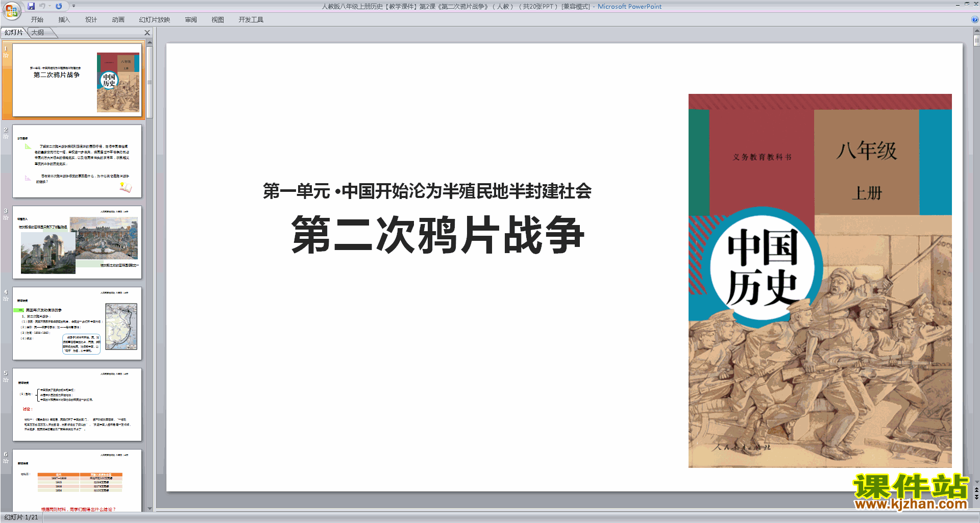The width and height of the screenshot is (980, 523).
Task: Select slide 3 thumbnail with ruins photos
Action: [x=77, y=242]
